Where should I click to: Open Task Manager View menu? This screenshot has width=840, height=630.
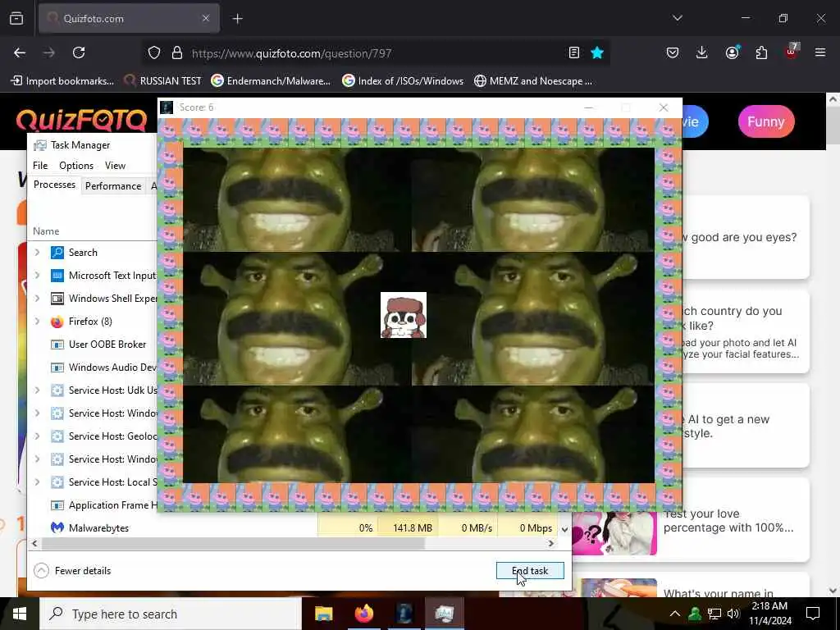(x=115, y=166)
